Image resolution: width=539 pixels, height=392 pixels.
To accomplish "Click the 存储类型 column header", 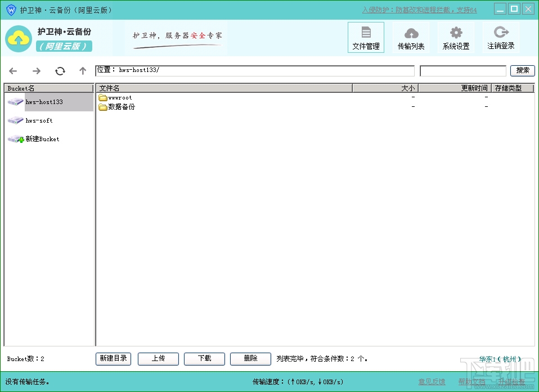I will click(513, 88).
